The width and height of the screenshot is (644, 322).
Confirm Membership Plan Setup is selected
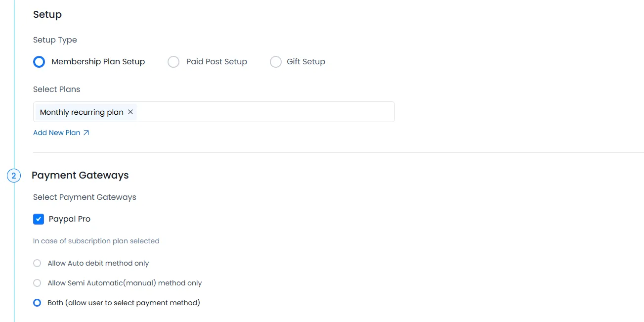(39, 61)
